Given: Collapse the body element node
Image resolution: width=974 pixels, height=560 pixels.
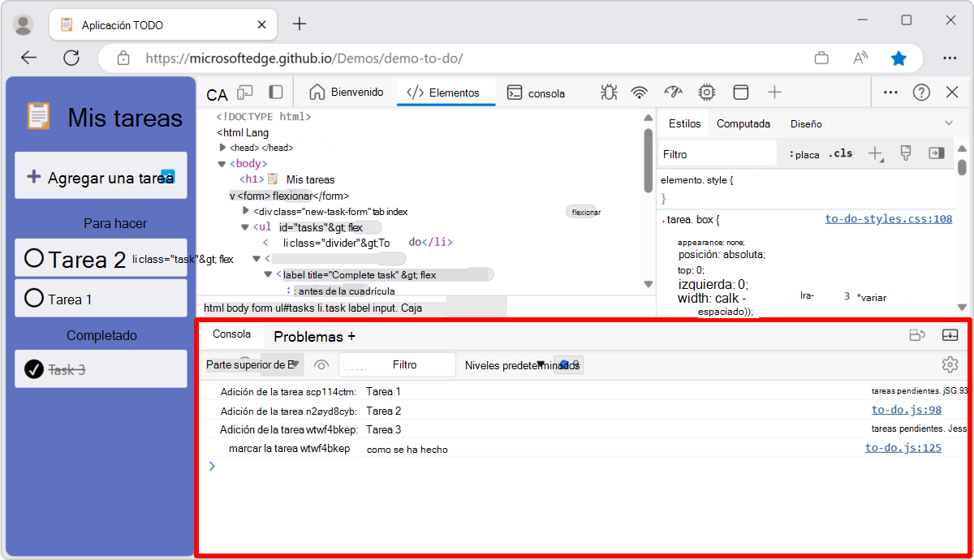Looking at the screenshot, I should coord(222,163).
